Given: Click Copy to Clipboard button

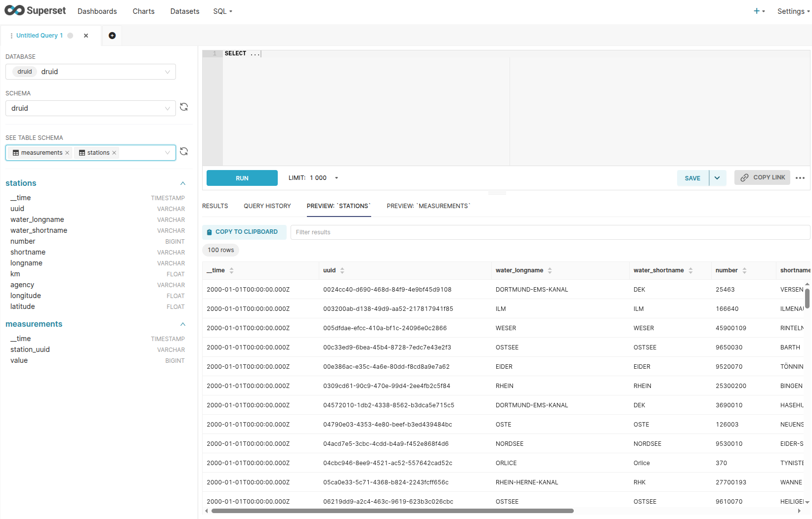Looking at the screenshot, I should (x=244, y=232).
